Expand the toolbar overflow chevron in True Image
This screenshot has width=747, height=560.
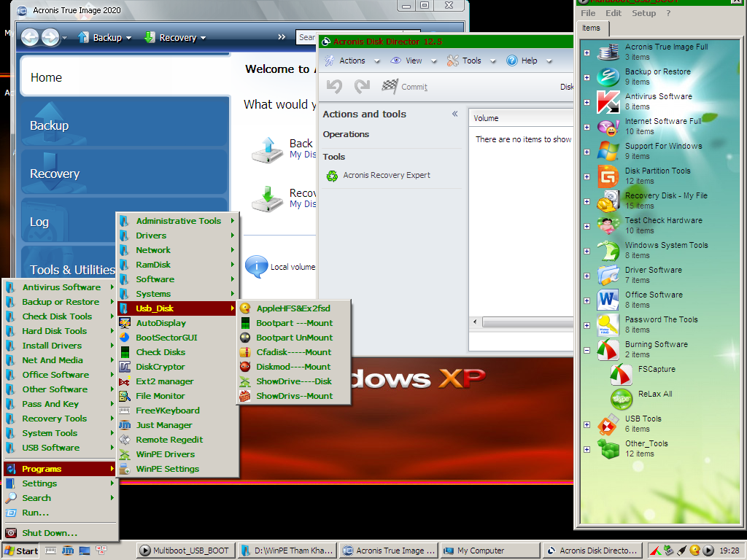tap(282, 36)
